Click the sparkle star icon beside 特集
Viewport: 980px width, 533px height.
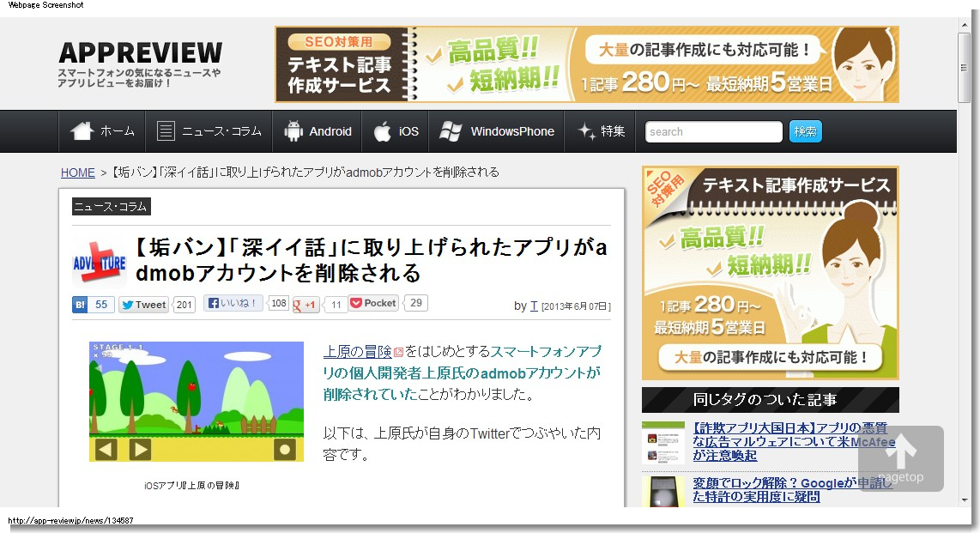click(586, 130)
